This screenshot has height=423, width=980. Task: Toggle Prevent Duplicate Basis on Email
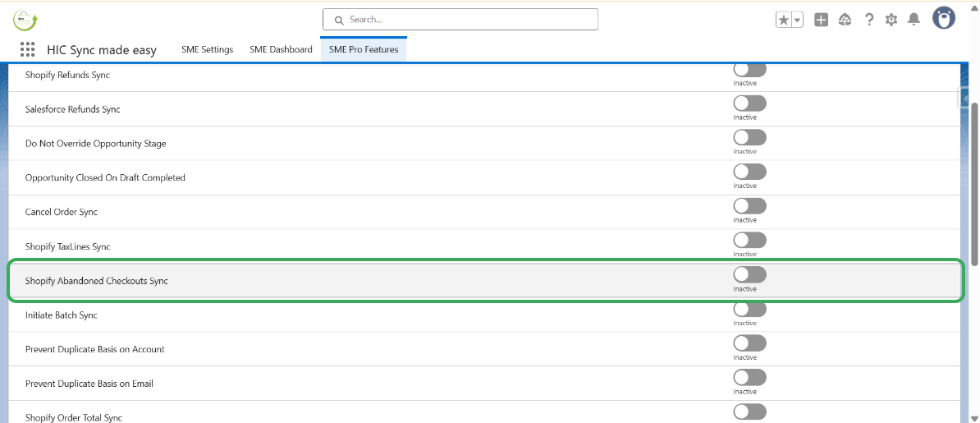(x=749, y=377)
